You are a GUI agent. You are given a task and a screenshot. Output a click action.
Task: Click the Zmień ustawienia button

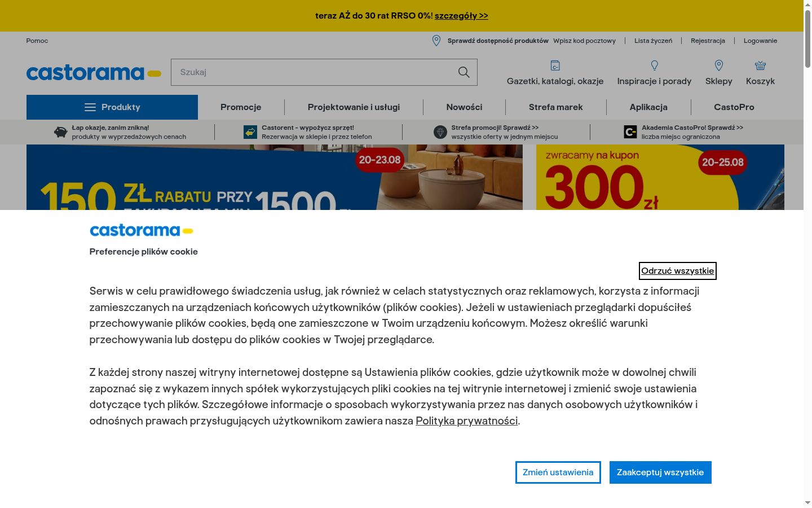pyautogui.click(x=558, y=472)
